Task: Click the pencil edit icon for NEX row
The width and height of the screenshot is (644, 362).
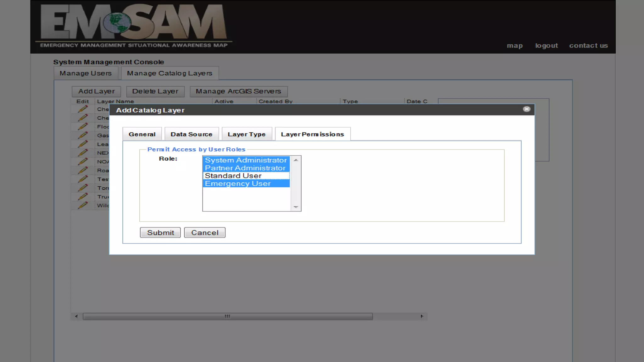Action: [82, 153]
